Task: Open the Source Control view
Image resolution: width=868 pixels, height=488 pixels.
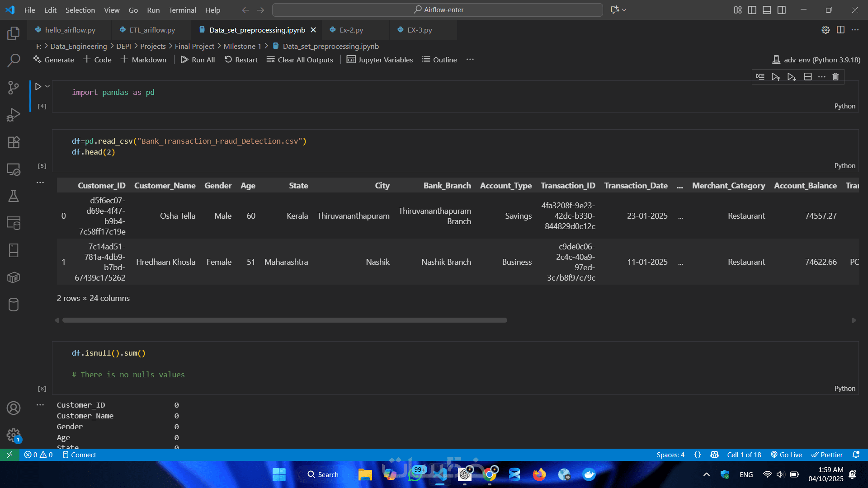Action: pyautogui.click(x=14, y=87)
